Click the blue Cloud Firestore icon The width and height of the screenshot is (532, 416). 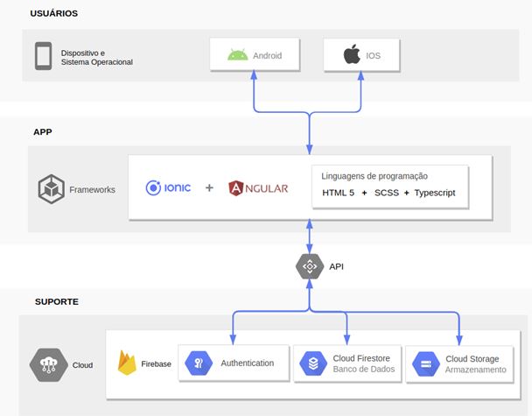click(x=313, y=363)
